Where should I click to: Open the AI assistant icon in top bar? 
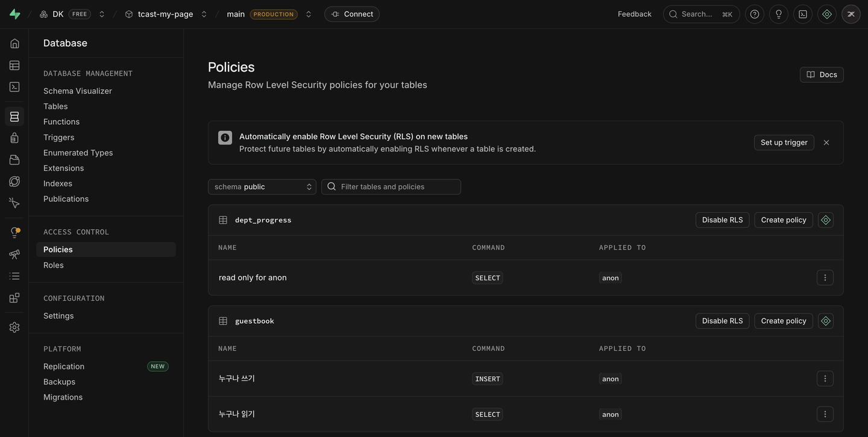click(827, 14)
